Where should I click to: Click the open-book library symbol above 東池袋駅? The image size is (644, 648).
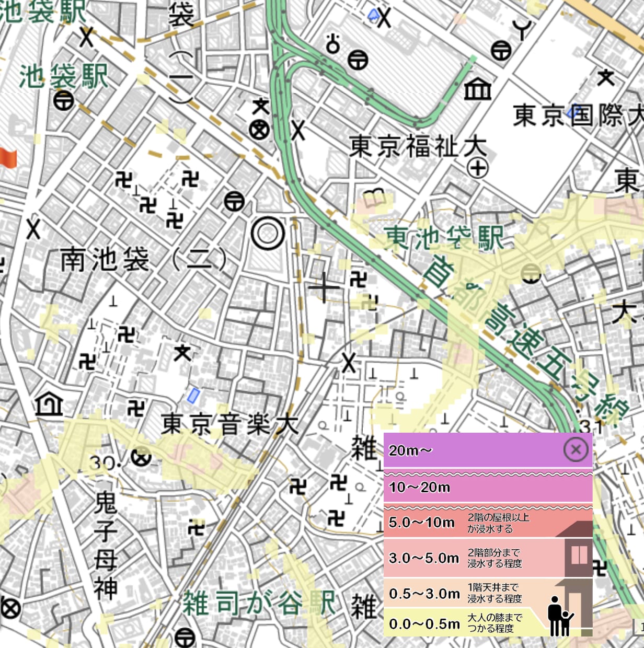[x=374, y=199]
